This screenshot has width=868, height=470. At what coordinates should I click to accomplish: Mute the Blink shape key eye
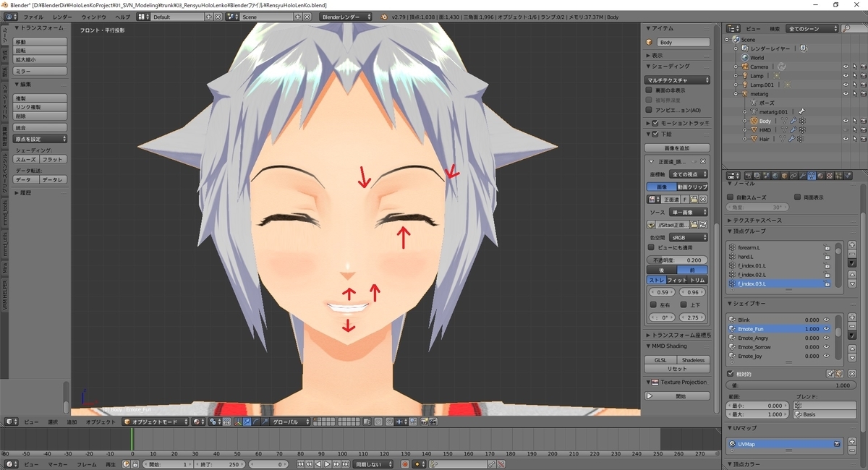826,320
